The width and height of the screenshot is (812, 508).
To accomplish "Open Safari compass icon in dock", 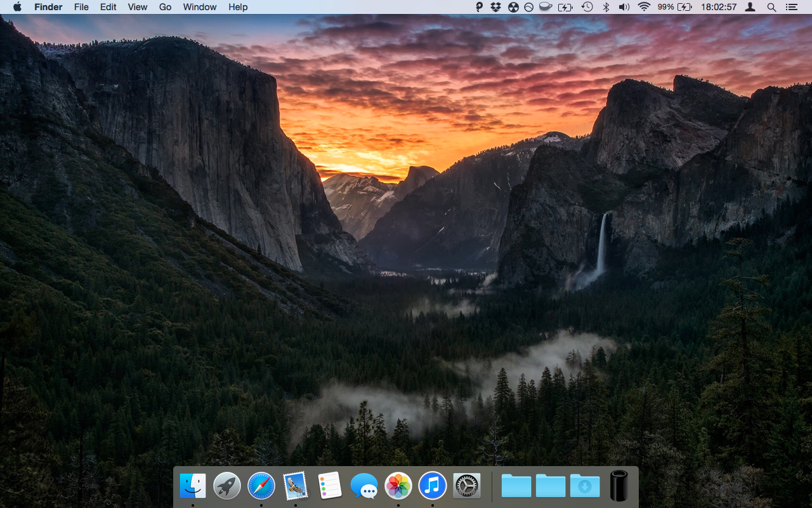I will (x=261, y=486).
